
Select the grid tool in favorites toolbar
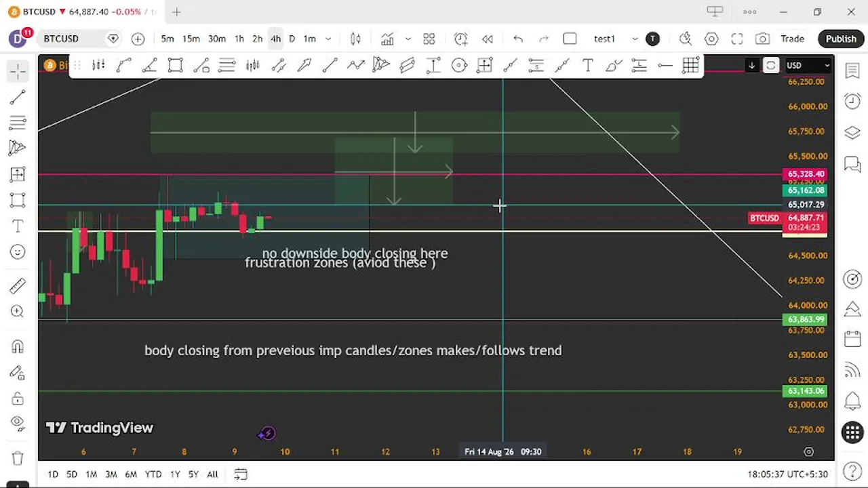[691, 65]
